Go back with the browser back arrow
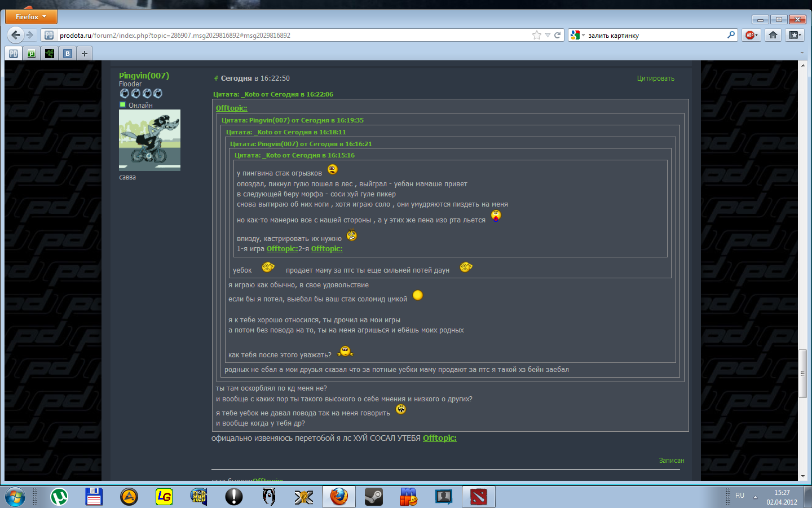Screen dimensions: 812x508 (x=16, y=35)
